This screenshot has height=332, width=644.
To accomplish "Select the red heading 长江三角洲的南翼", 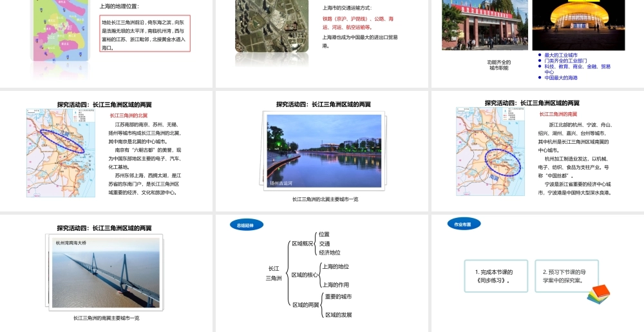I will tap(558, 114).
